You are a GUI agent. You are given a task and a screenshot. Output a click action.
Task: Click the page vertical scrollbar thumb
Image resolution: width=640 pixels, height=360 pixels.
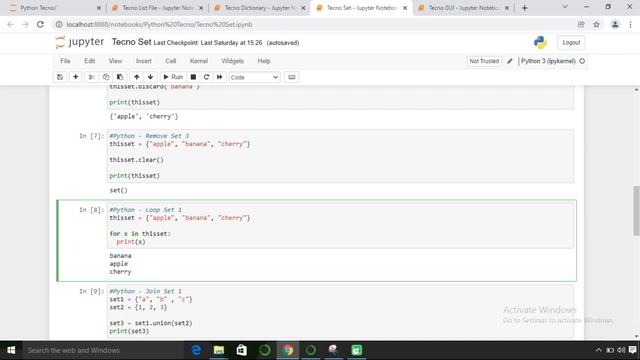(x=636, y=211)
